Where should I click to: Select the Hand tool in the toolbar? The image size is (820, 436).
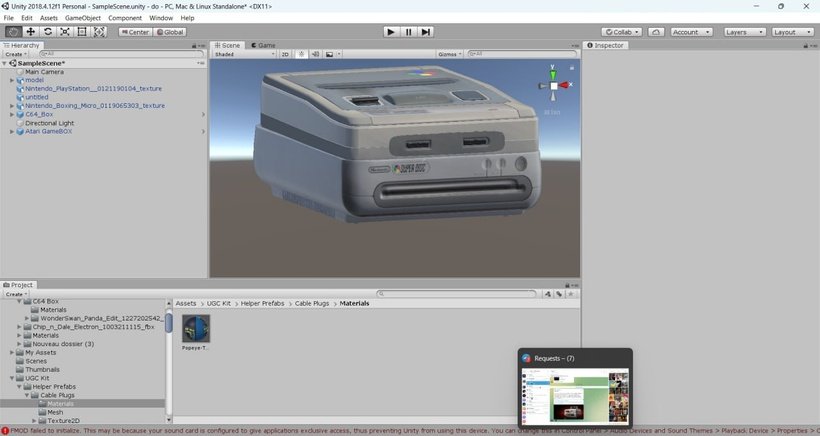coord(13,32)
